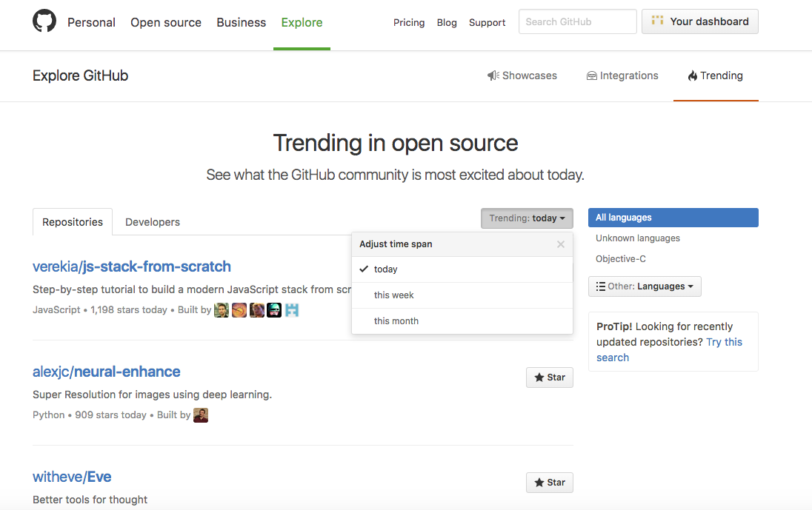Click 'Super Resolution for images' description
The width and height of the screenshot is (812, 510).
pos(153,394)
